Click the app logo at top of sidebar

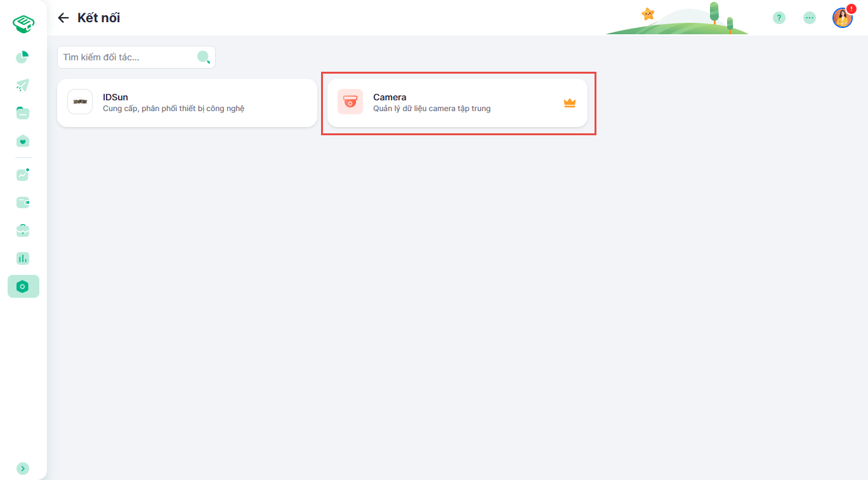point(23,25)
